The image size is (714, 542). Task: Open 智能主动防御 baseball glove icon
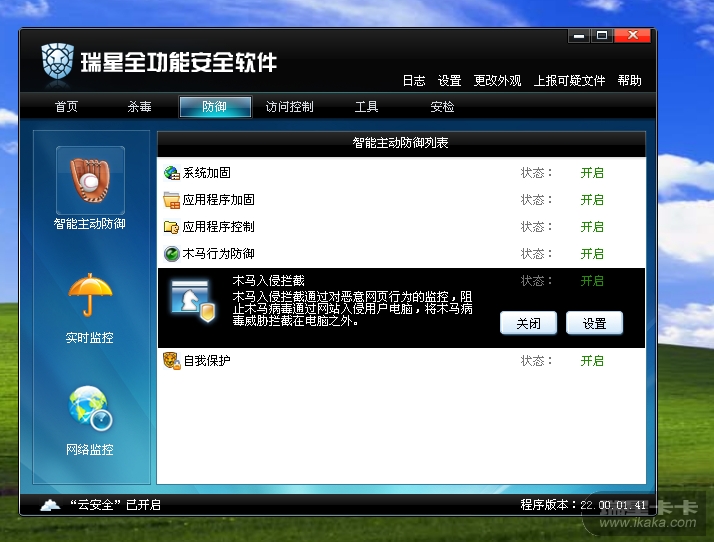pos(90,180)
